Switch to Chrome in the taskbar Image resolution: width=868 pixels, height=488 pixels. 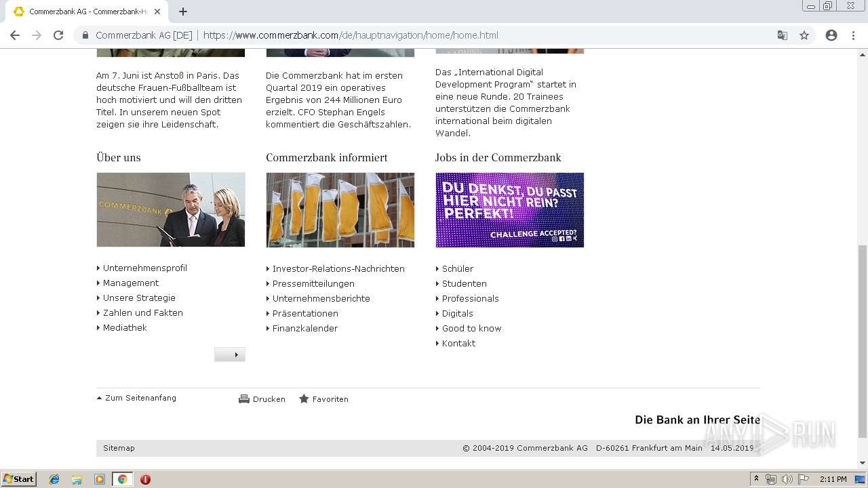pyautogui.click(x=122, y=479)
